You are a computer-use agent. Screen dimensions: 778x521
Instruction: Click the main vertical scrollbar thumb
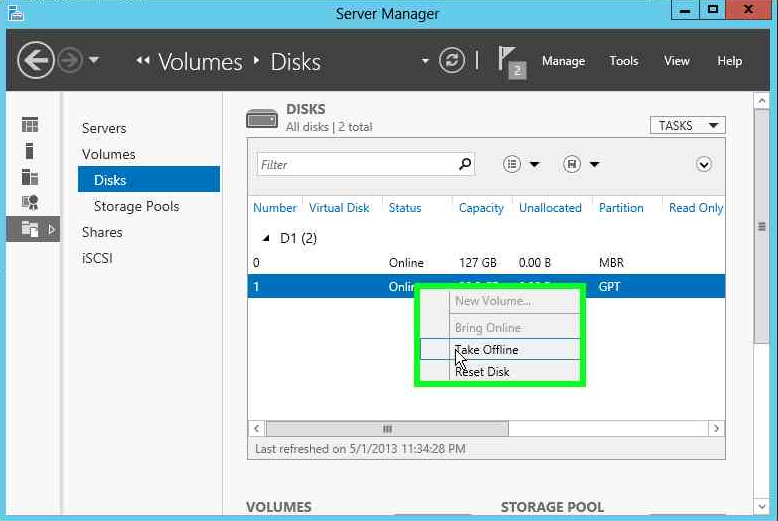(x=762, y=226)
